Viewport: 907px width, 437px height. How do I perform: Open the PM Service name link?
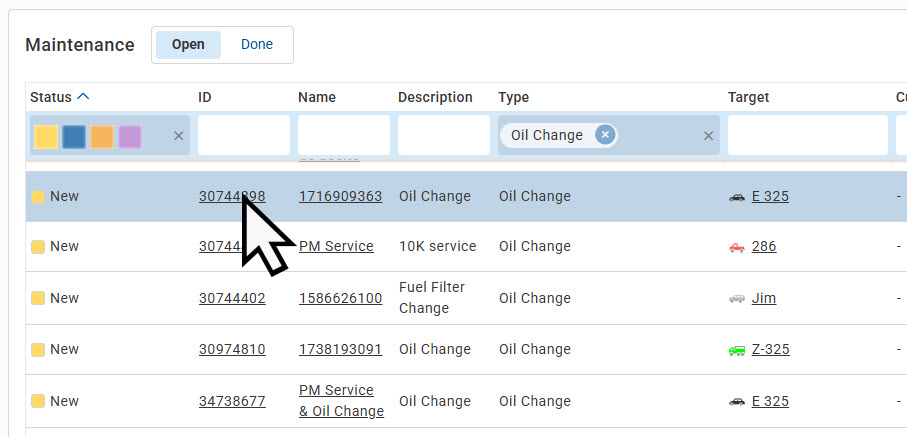click(x=336, y=246)
